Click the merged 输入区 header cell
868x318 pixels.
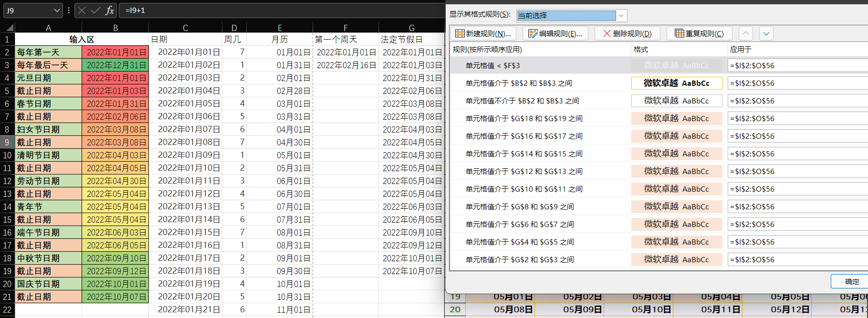point(82,39)
